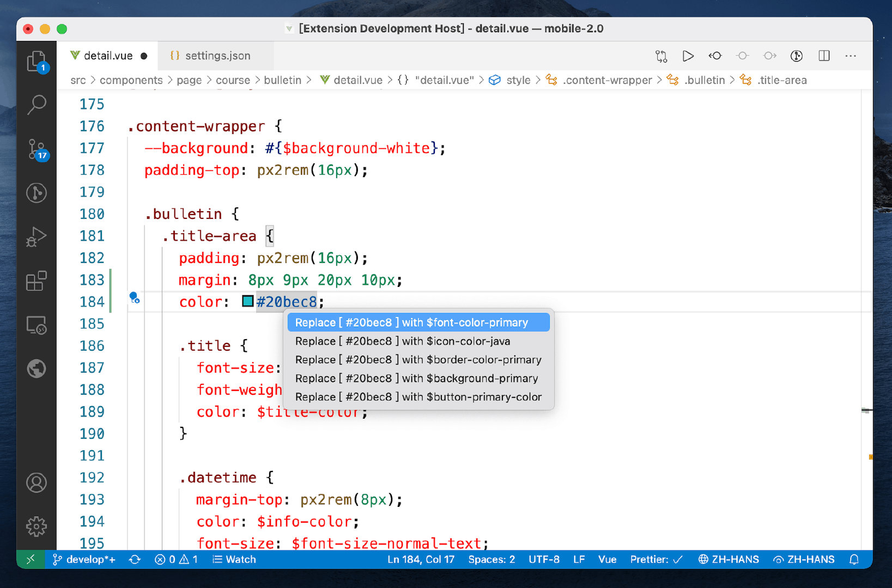The image size is (892, 588).
Task: Open notifications bell in status bar
Action: tap(854, 559)
